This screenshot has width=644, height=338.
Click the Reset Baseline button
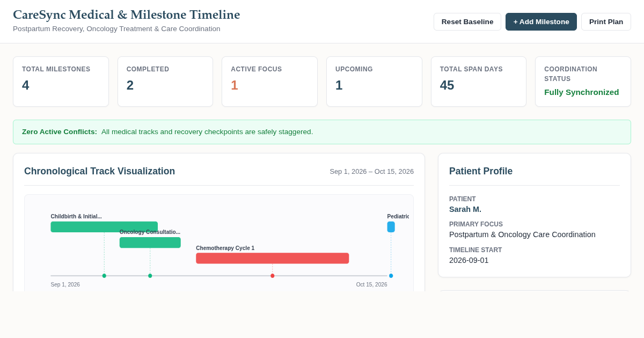point(467,21)
